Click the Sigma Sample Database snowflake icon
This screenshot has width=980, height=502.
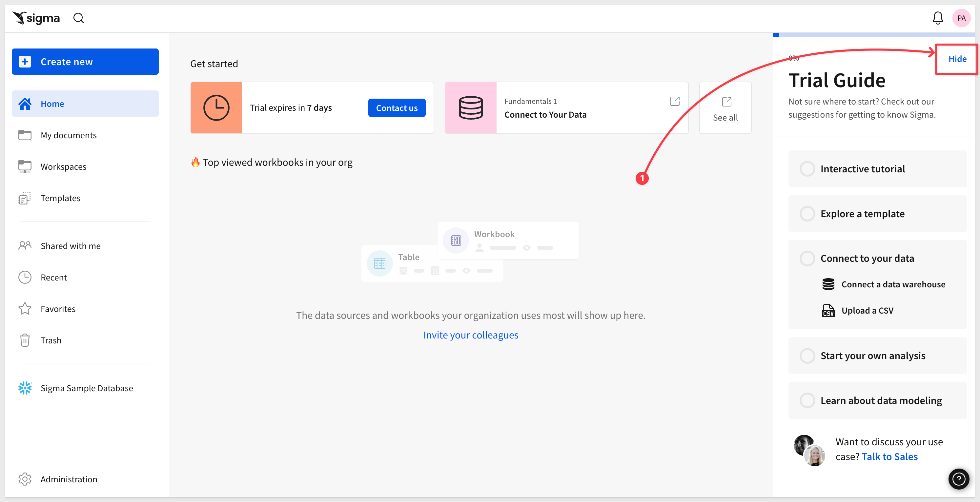tap(25, 388)
